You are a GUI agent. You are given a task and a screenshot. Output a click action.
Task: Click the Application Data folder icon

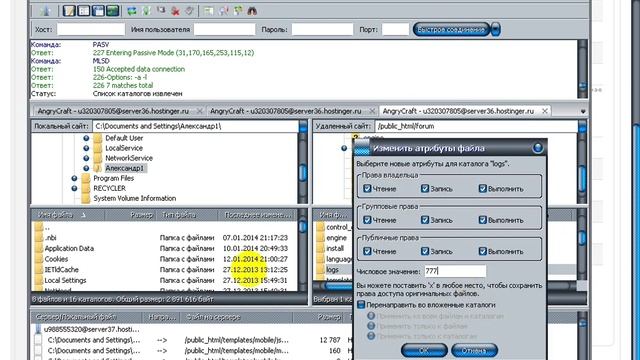(39, 248)
